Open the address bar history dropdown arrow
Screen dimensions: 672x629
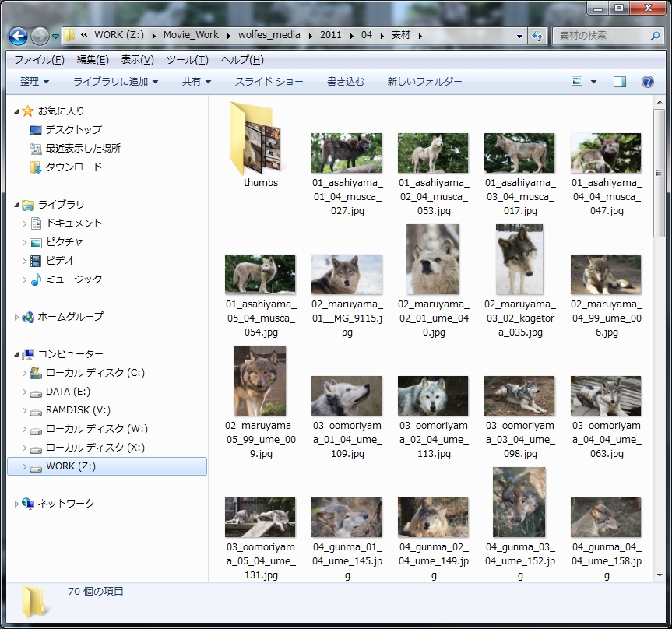click(x=520, y=37)
